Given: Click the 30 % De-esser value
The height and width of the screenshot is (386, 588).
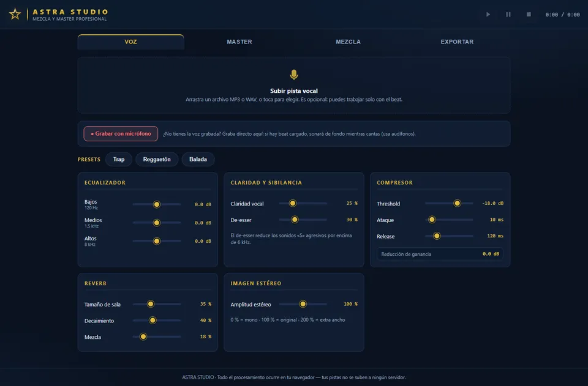Looking at the screenshot, I should [x=352, y=220].
